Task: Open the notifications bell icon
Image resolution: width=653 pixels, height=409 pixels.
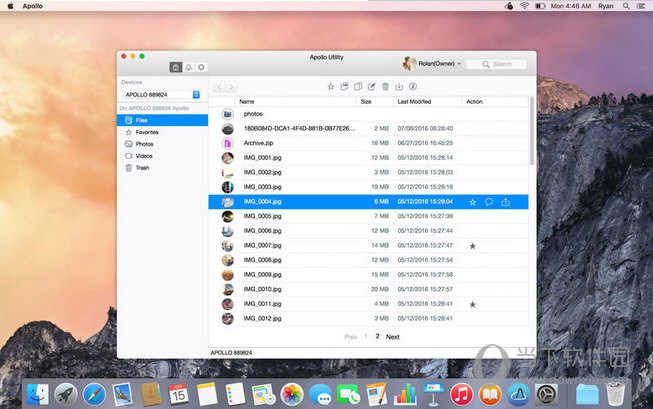Action: tap(189, 67)
